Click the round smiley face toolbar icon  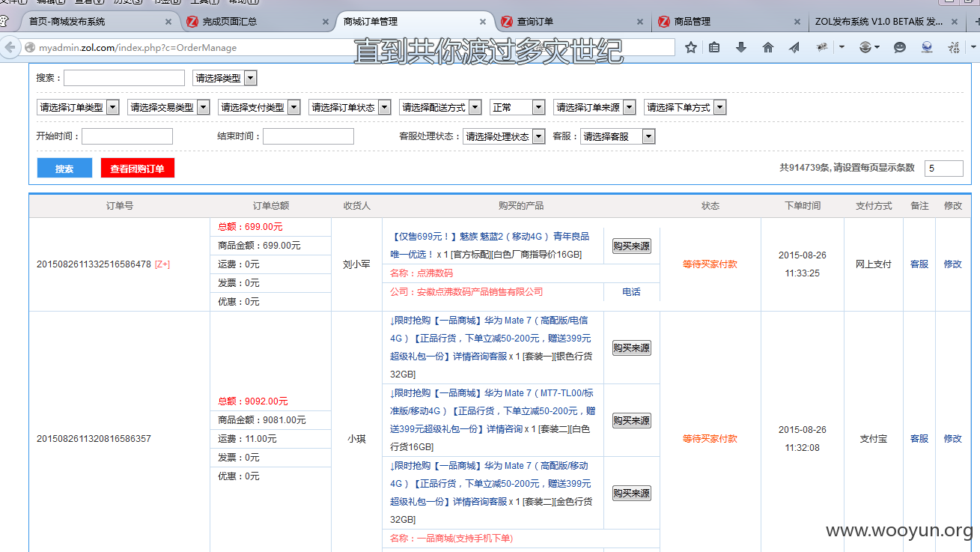pos(865,47)
